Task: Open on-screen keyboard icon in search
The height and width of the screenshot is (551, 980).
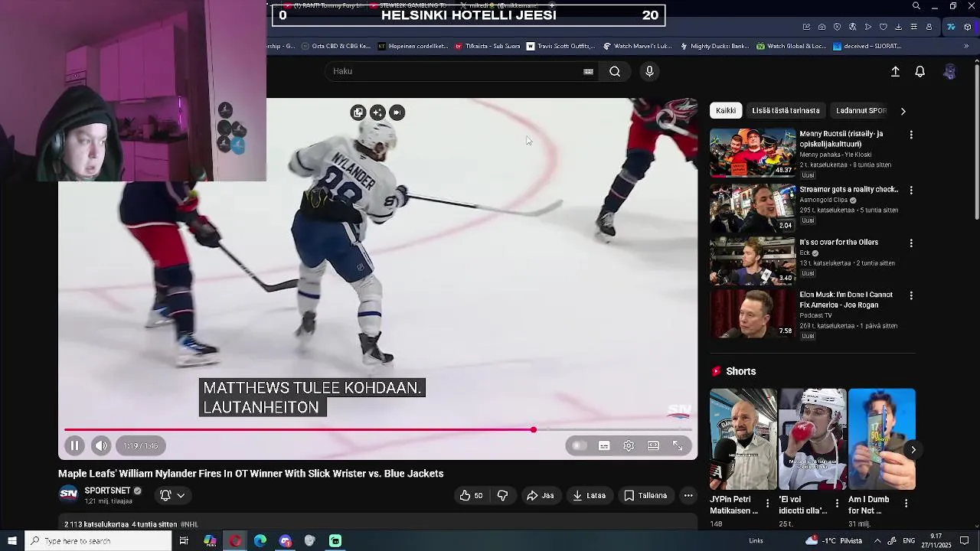Action: click(588, 71)
